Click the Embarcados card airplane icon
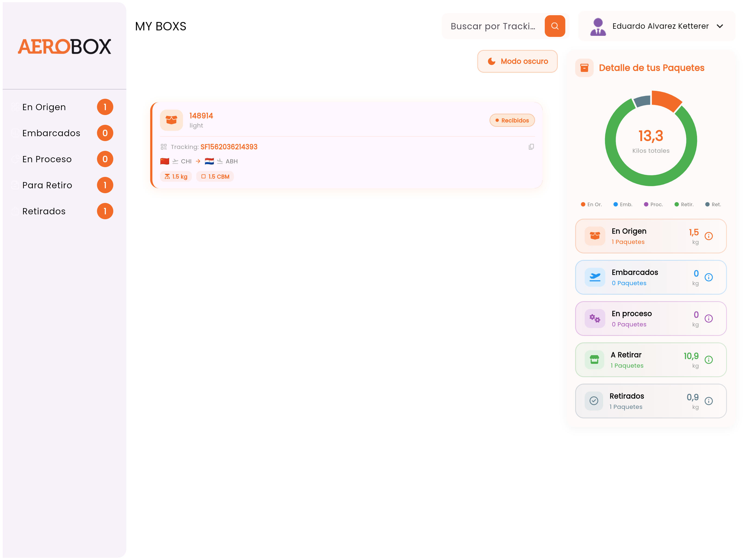The height and width of the screenshot is (560, 747). point(594,277)
